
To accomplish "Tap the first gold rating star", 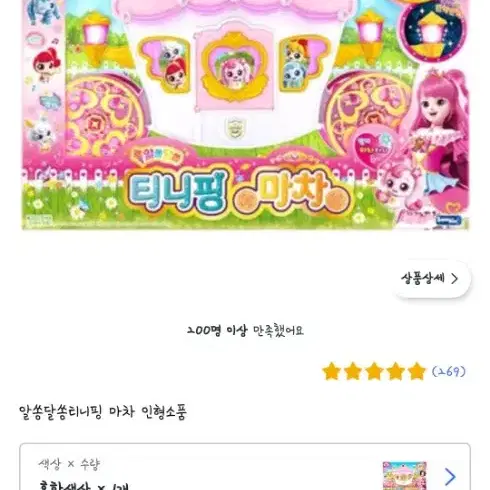I will click(331, 371).
